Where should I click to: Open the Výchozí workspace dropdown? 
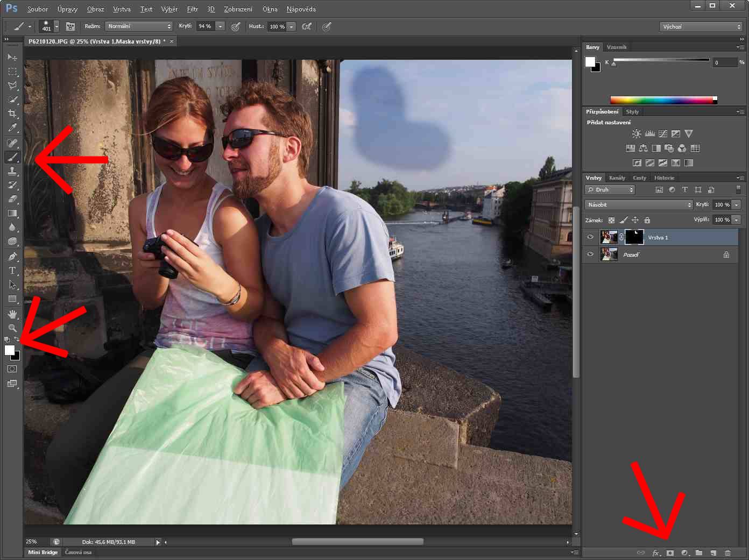coord(701,26)
